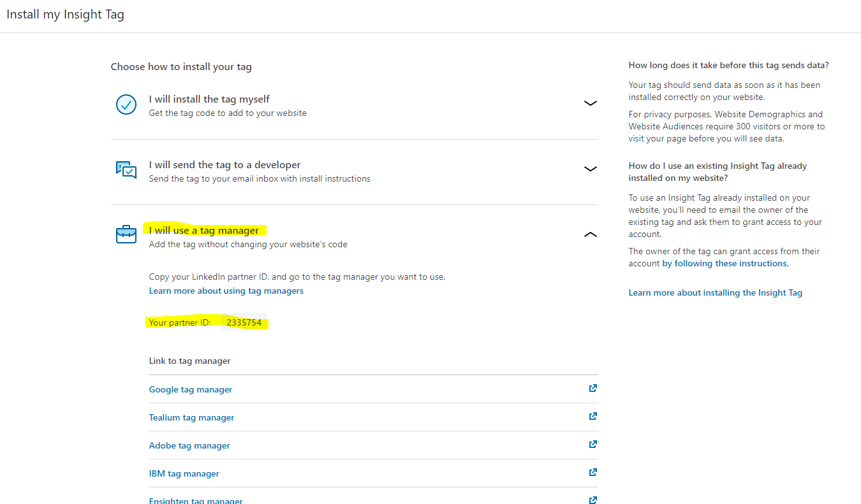Click 'Get the tag code to add to your website'
861x504 pixels.
(x=228, y=113)
